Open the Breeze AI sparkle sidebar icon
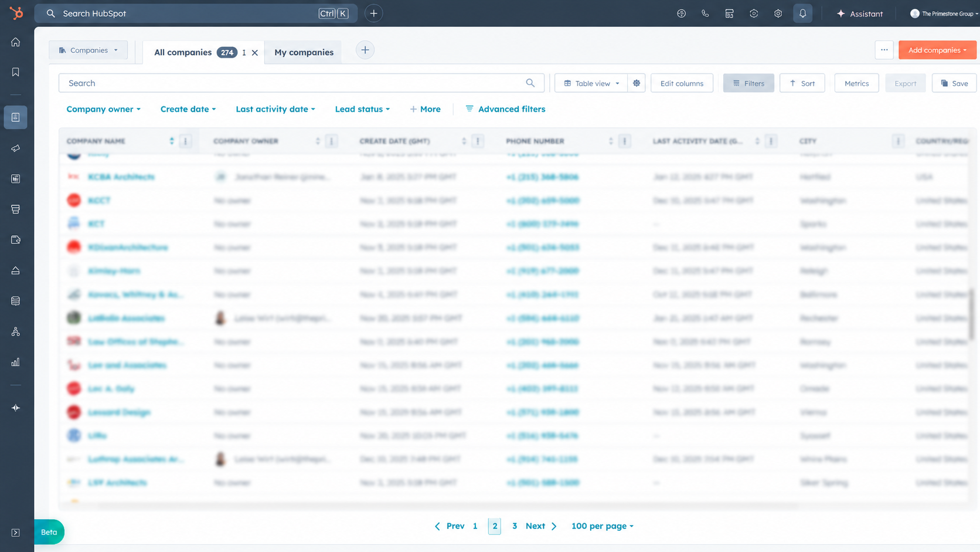 point(16,408)
